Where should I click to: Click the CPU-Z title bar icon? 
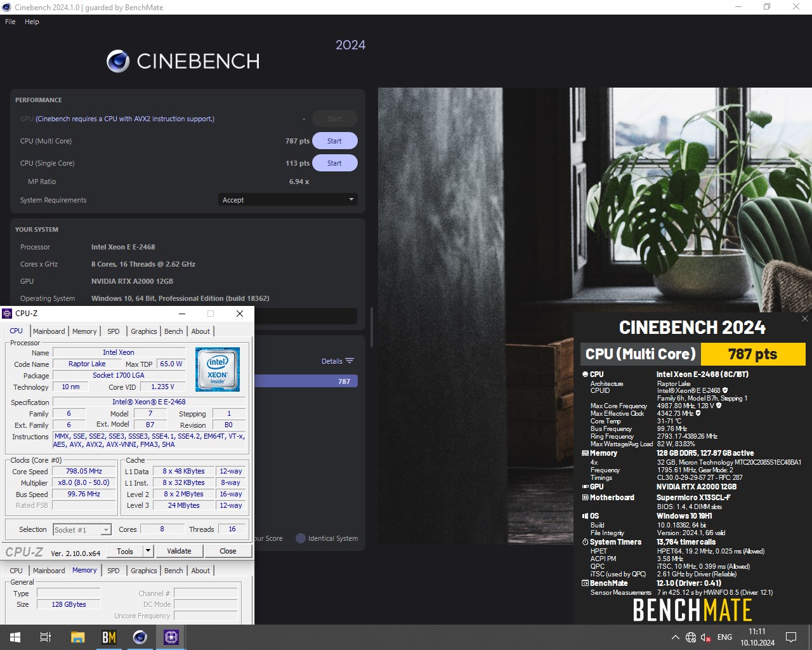[x=8, y=314]
